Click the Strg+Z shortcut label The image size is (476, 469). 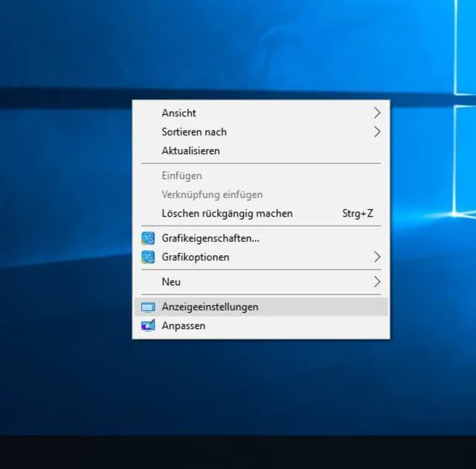(x=358, y=214)
